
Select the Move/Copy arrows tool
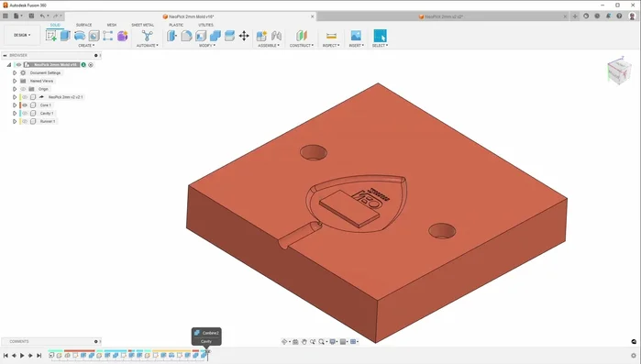(244, 36)
